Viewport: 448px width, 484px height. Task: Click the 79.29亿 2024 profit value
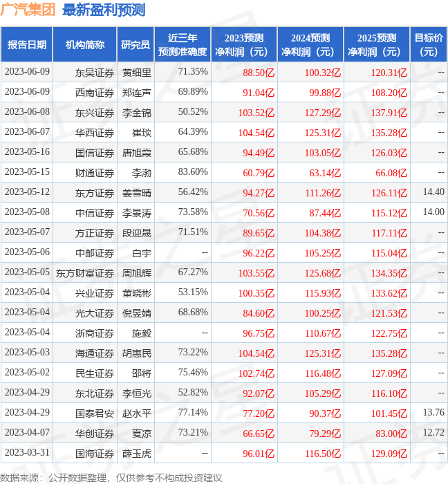tap(325, 434)
